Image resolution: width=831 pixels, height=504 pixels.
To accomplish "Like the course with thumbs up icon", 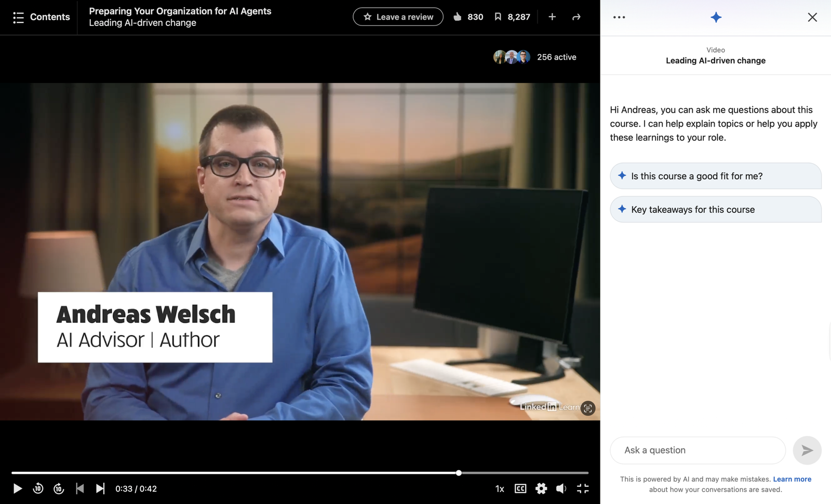I will [x=458, y=17].
